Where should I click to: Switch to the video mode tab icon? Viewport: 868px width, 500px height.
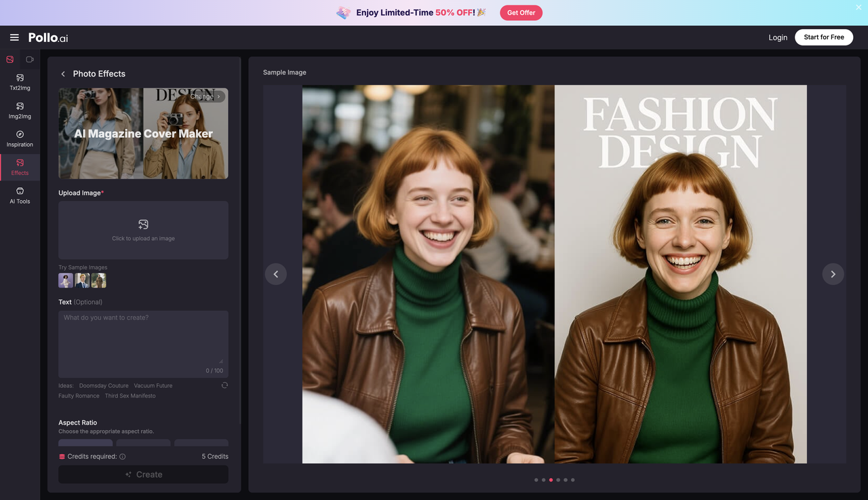point(30,60)
